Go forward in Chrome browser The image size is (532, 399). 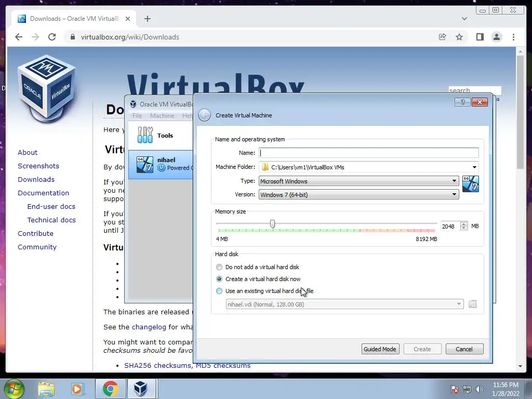(x=35, y=37)
